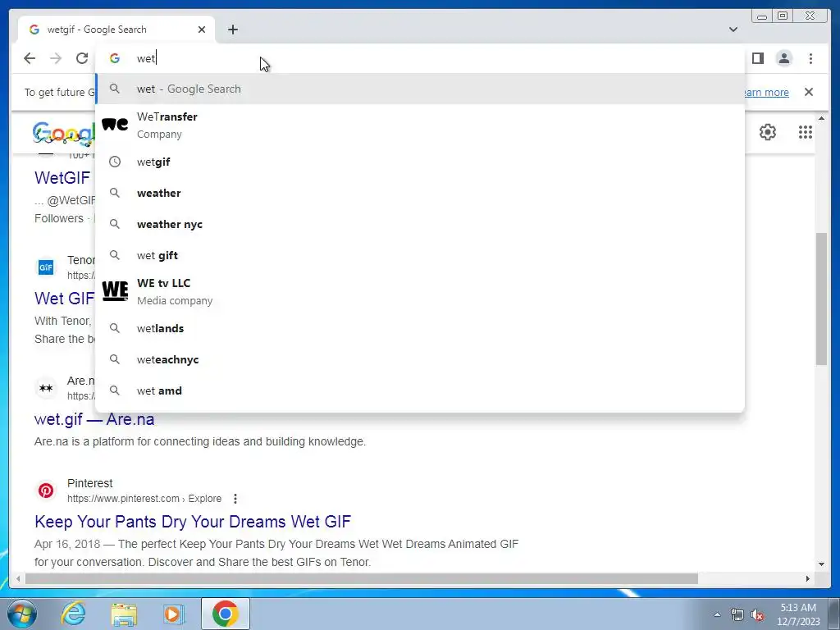The height and width of the screenshot is (630, 840).
Task: Click the muted volume tray icon
Action: pyautogui.click(x=757, y=614)
